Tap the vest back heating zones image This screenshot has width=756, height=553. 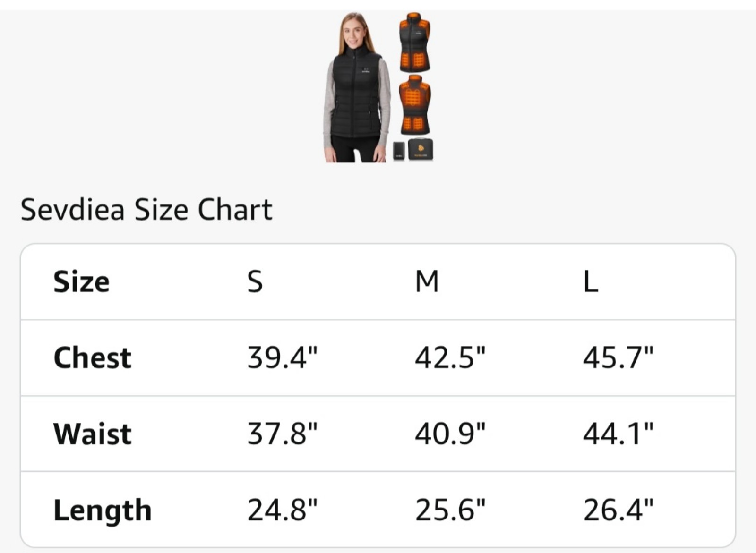415,105
